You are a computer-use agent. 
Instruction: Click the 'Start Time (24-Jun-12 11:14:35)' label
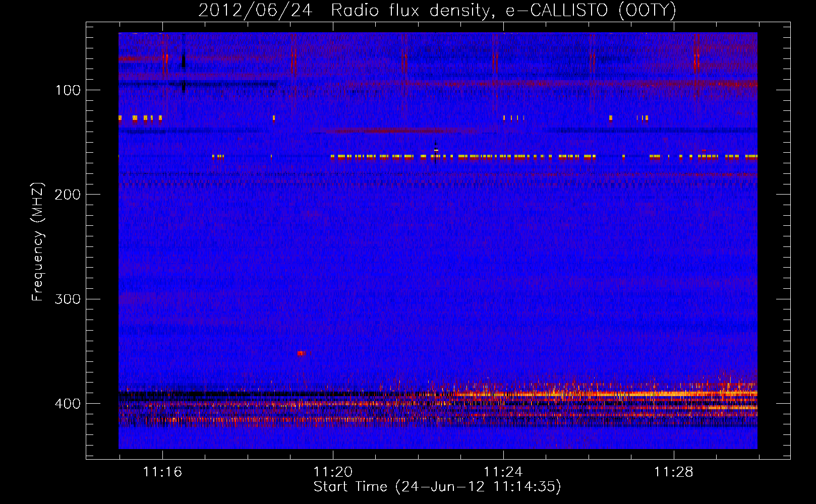437,487
